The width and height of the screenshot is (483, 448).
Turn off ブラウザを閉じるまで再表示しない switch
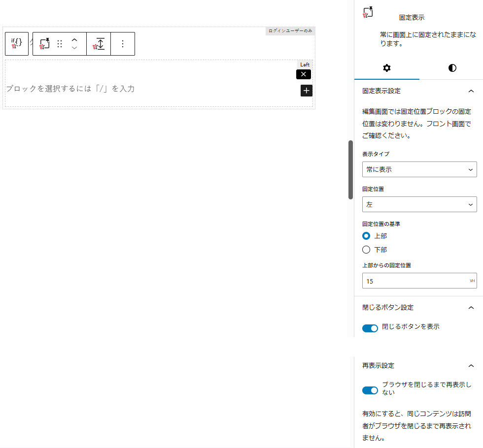pos(370,390)
